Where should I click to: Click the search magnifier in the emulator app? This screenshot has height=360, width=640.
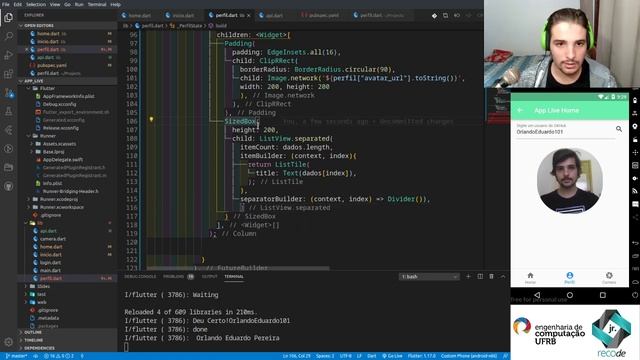click(x=619, y=129)
